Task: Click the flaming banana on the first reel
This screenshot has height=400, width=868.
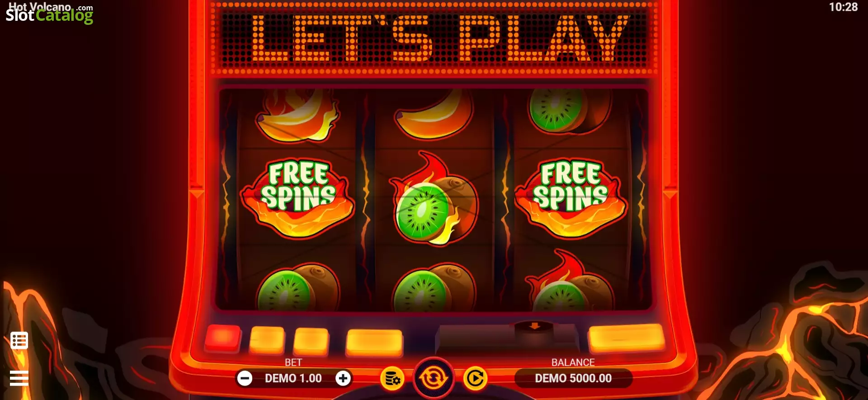Action: [x=297, y=115]
